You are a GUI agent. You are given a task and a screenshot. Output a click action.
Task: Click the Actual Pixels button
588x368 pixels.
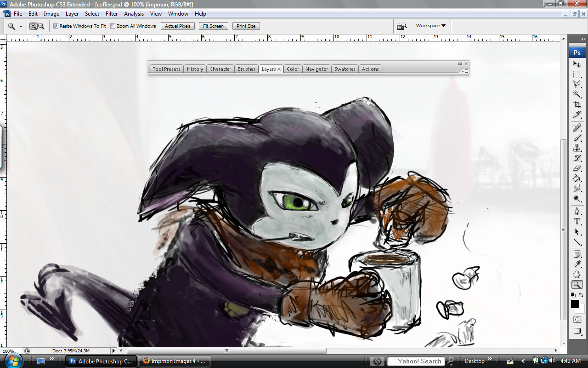coord(178,26)
